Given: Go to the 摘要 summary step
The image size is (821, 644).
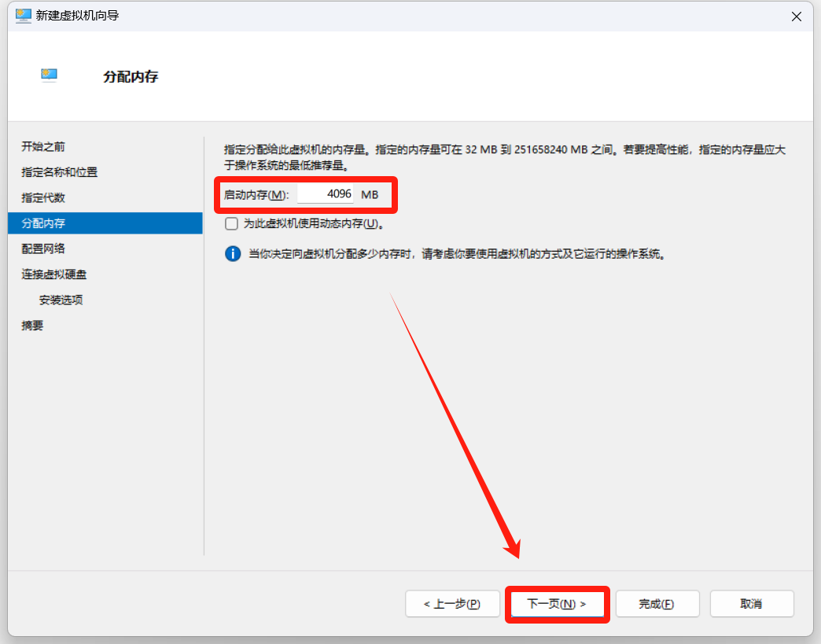Looking at the screenshot, I should 32,326.
